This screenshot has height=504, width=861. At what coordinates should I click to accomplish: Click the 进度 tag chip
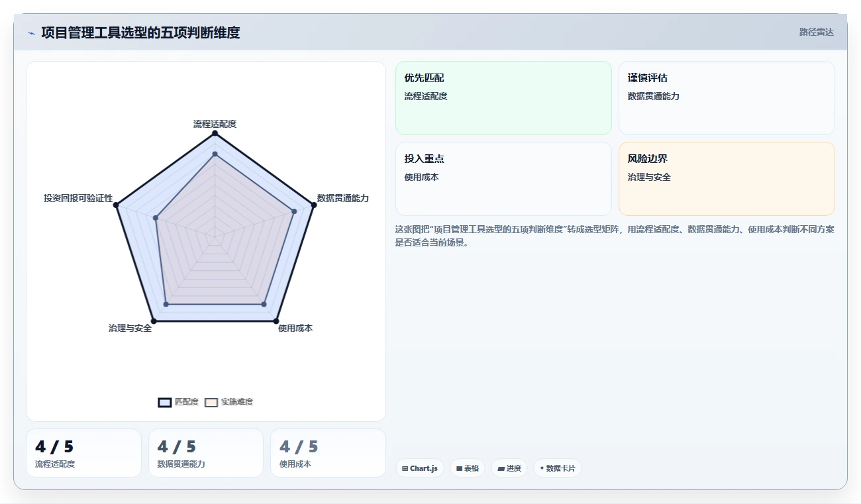(x=509, y=468)
